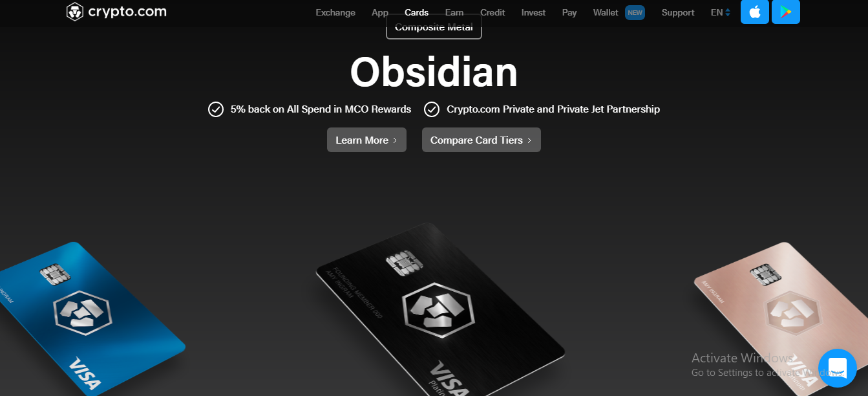Image resolution: width=868 pixels, height=396 pixels.
Task: Open the Exchange menu item
Action: [335, 12]
